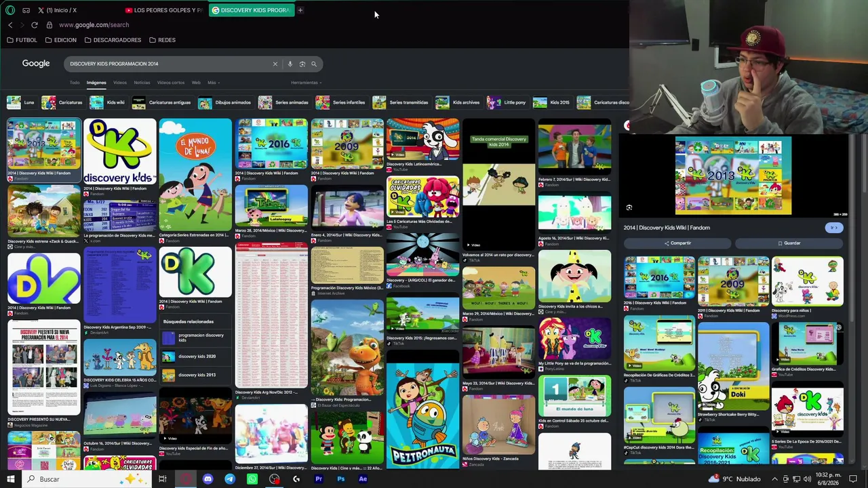Open 2016 Discovery Kids Wiki related image
868x488 pixels.
tap(659, 278)
